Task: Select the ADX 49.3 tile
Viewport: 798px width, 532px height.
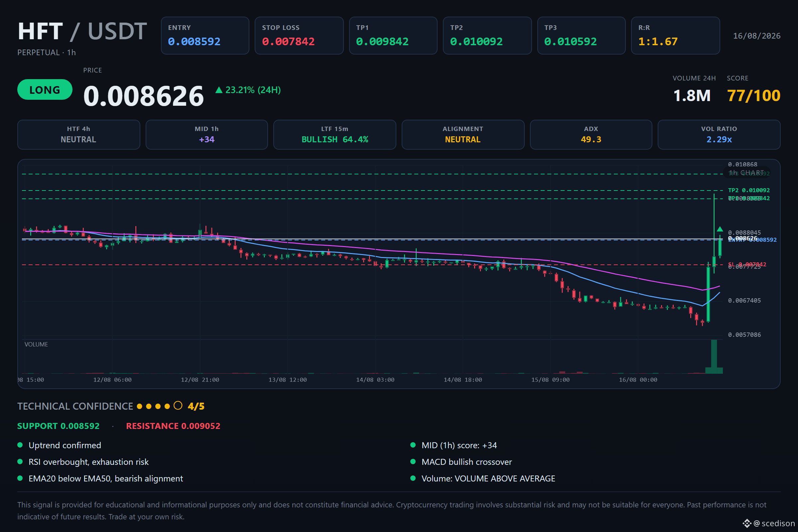Action: (x=591, y=135)
